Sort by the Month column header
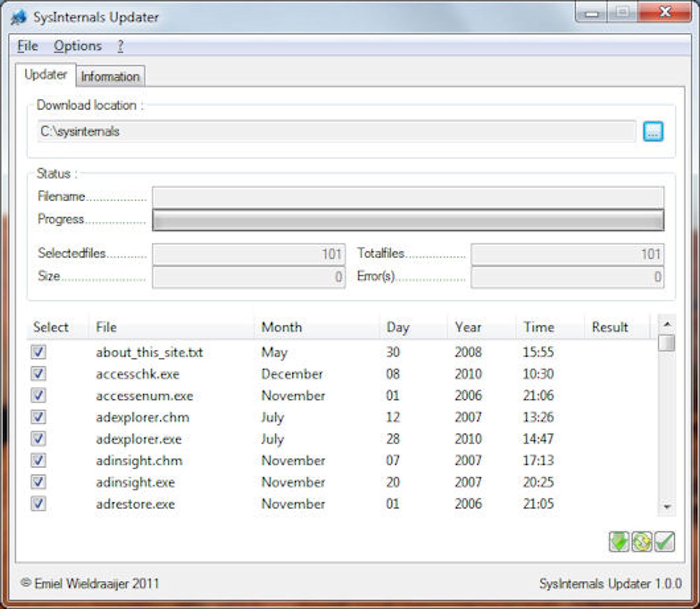700x609 pixels. [x=317, y=327]
